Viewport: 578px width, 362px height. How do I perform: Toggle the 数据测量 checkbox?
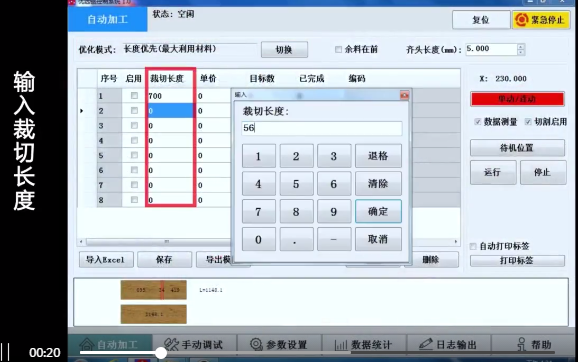coord(478,122)
